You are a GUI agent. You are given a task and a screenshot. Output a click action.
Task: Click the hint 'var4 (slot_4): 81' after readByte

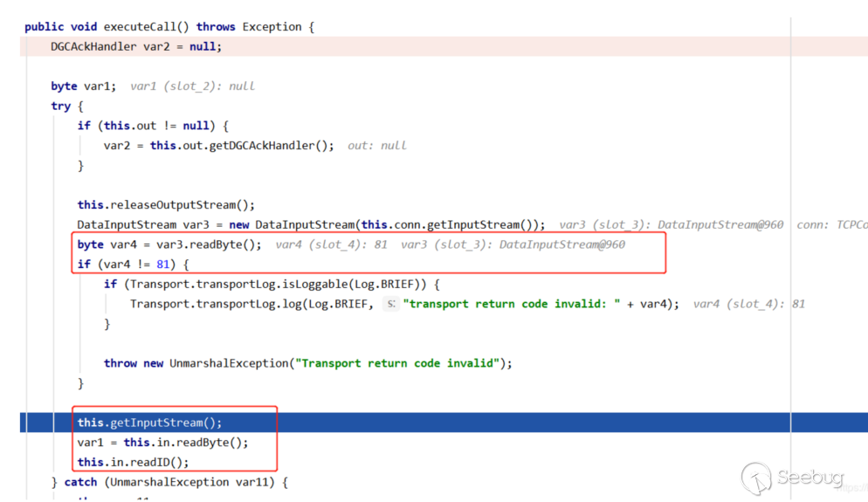pos(331,244)
